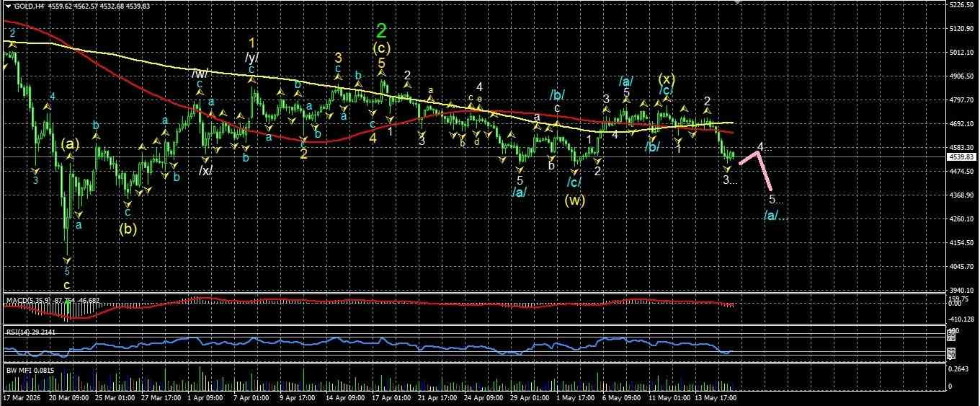Click the 5012.10 price scale label
The image size is (980, 406).
[962, 53]
